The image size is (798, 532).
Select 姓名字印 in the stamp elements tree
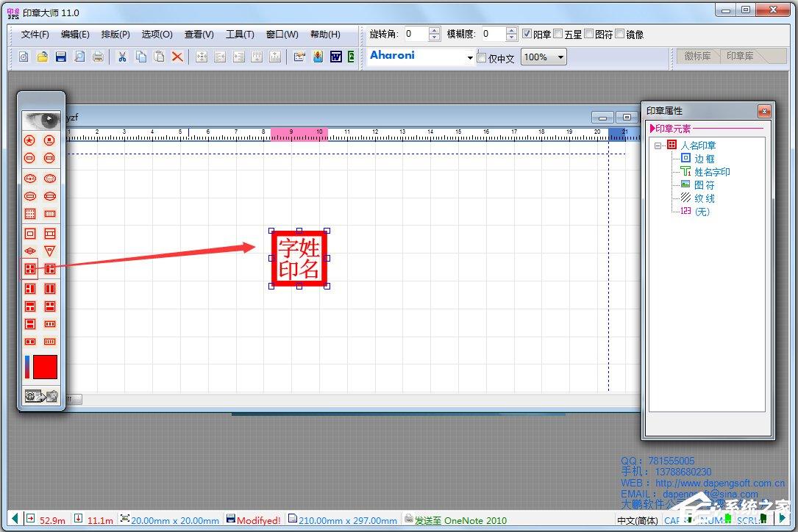point(712,172)
